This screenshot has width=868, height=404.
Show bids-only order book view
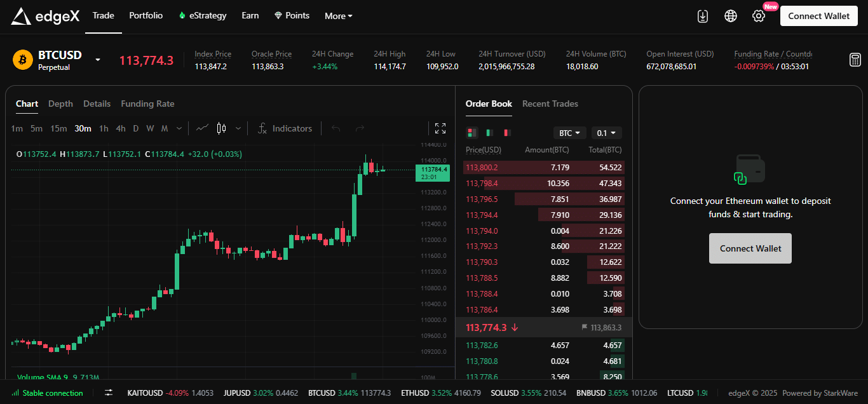click(489, 133)
